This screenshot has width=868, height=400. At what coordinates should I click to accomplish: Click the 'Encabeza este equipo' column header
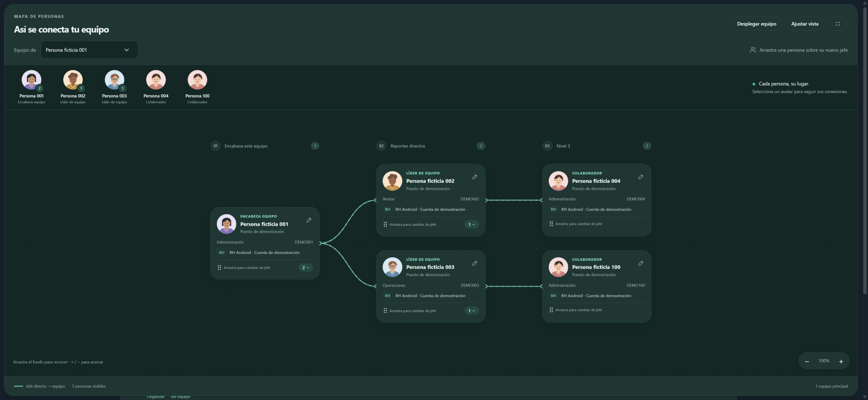point(246,146)
